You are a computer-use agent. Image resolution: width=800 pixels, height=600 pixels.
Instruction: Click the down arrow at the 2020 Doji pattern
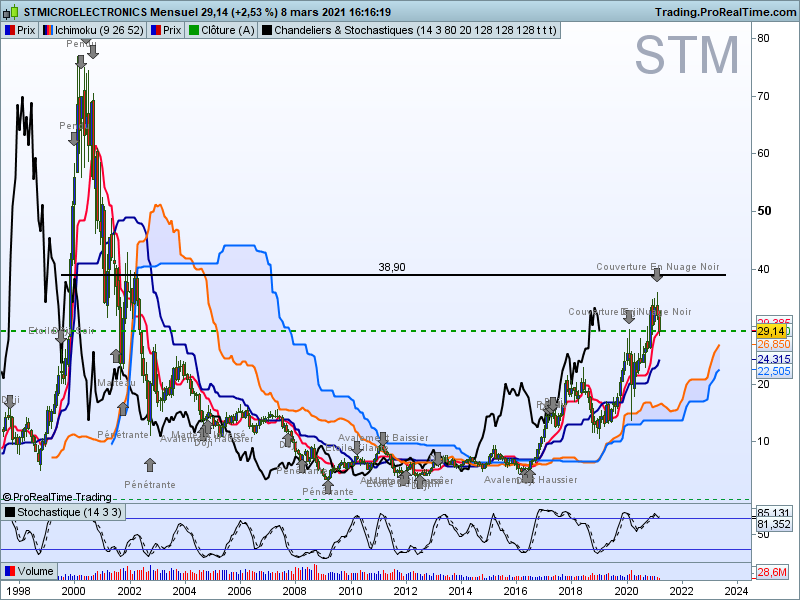629,317
